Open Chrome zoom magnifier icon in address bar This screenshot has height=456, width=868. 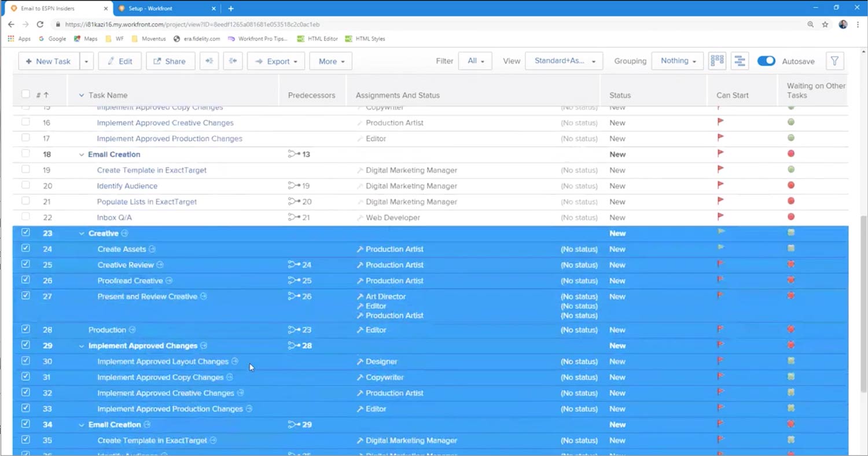point(810,24)
